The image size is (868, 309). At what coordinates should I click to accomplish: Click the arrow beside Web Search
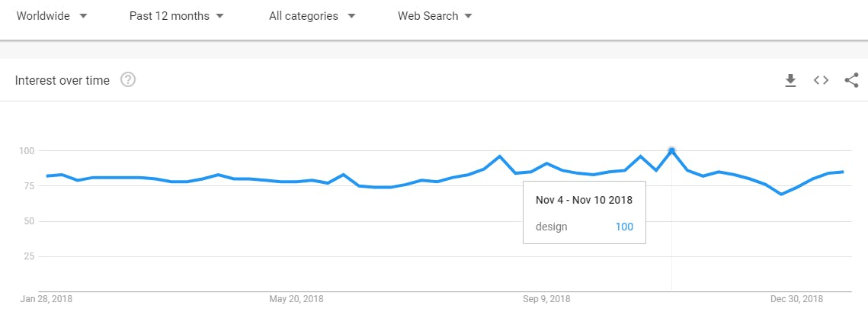click(469, 16)
